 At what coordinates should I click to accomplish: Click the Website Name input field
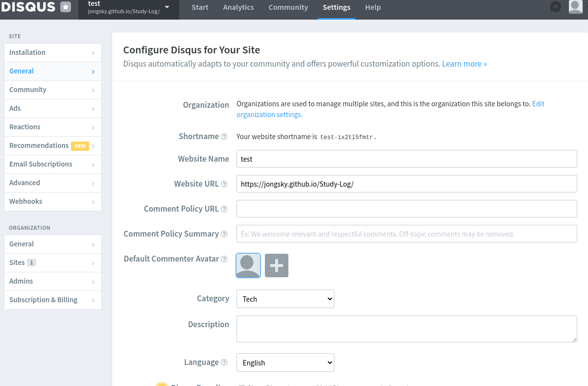point(407,159)
